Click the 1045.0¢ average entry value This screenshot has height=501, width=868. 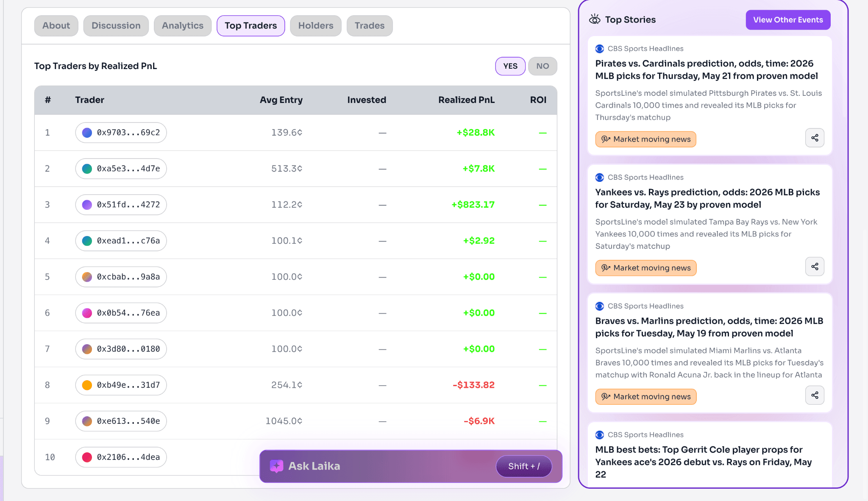pos(284,421)
